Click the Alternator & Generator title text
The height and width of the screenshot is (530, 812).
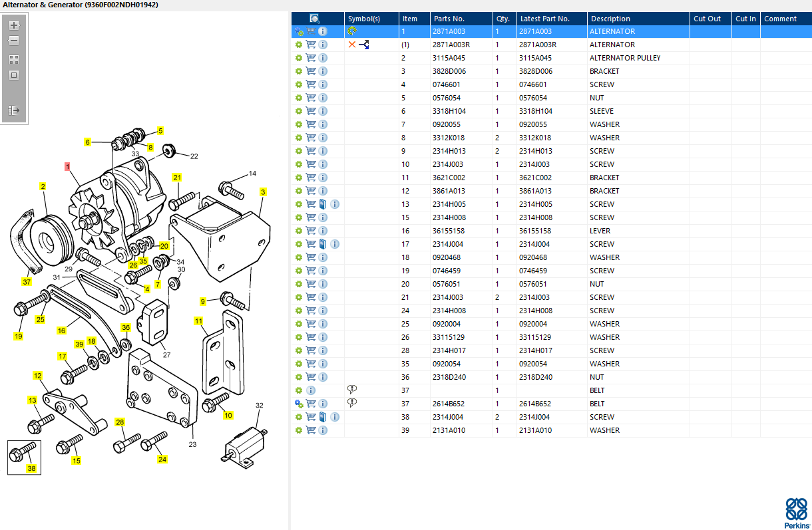pos(81,5)
